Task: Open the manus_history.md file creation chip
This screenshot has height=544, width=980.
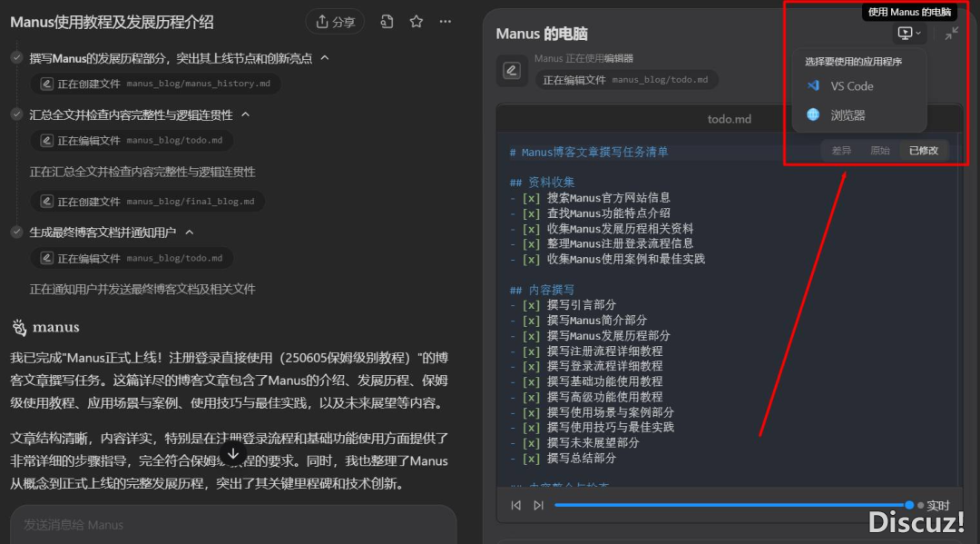Action: [x=155, y=84]
